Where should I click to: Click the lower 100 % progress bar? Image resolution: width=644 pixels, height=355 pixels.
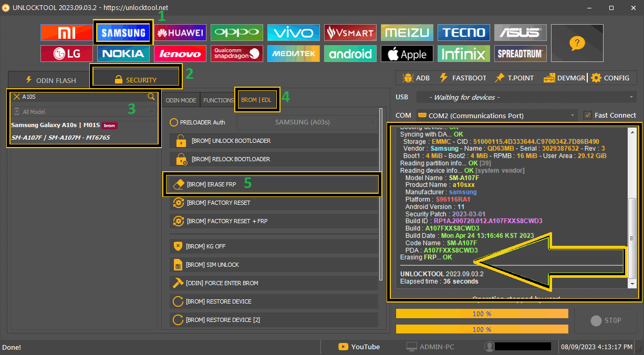482,329
